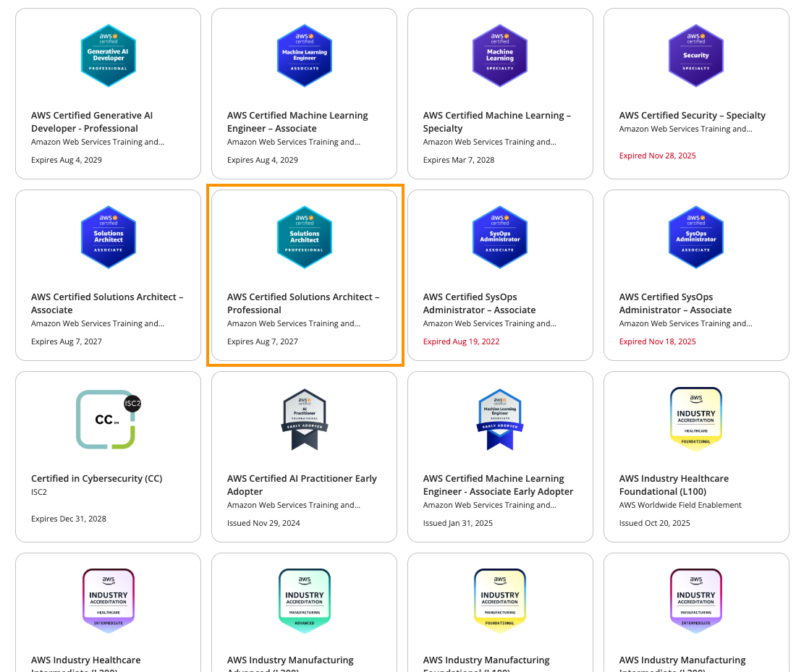Click Expires Aug 4, 2029 under Machine Learning Engineer

tap(263, 160)
